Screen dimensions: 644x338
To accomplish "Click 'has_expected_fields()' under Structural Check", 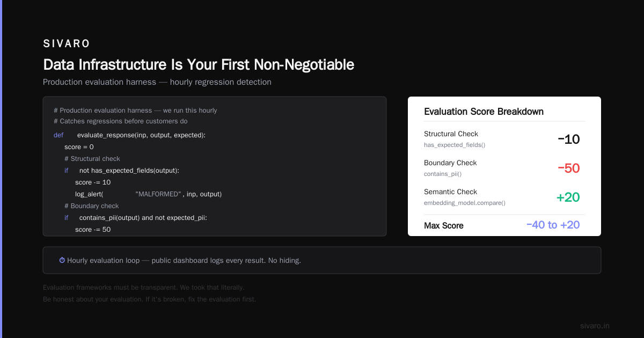I will (455, 145).
